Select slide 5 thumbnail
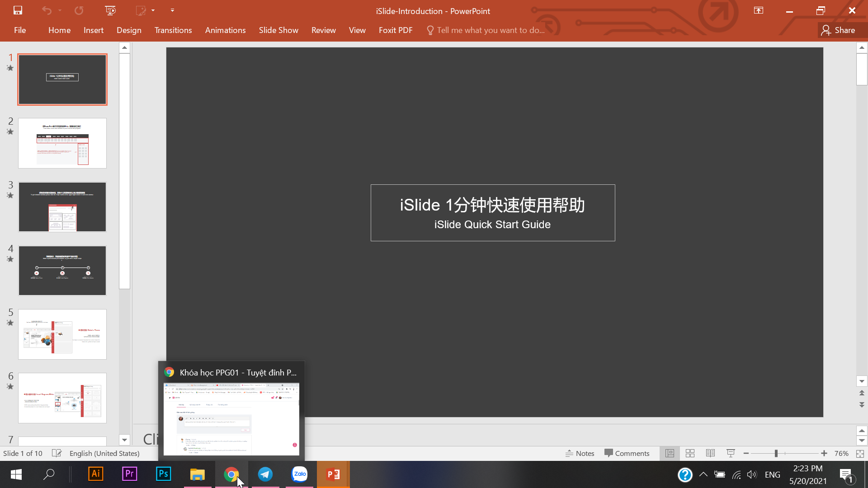Viewport: 868px width, 488px height. click(x=62, y=334)
